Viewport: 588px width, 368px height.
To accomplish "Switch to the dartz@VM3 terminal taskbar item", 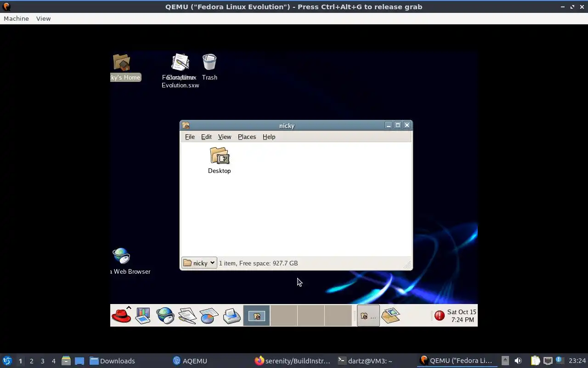I will point(365,361).
